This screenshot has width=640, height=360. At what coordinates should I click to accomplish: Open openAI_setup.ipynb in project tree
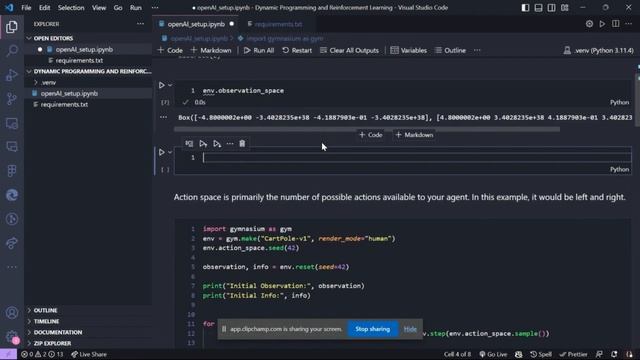click(x=69, y=93)
